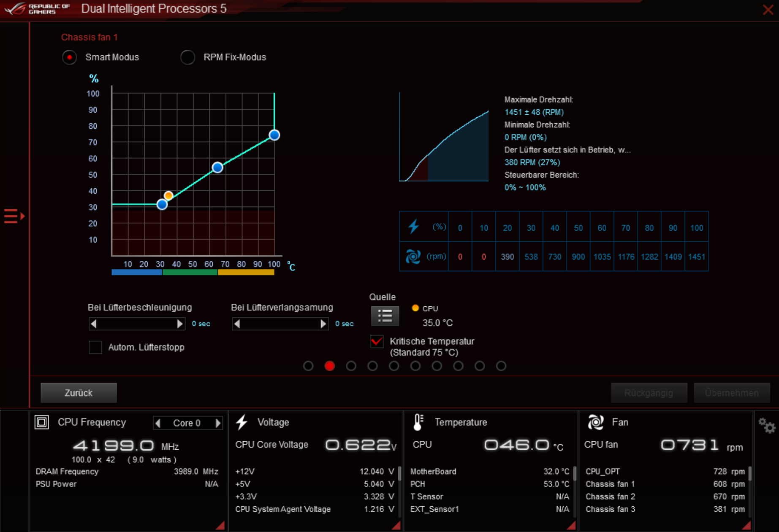Click the Core 0 selector label
Viewport: 779px width, 532px height.
click(187, 423)
